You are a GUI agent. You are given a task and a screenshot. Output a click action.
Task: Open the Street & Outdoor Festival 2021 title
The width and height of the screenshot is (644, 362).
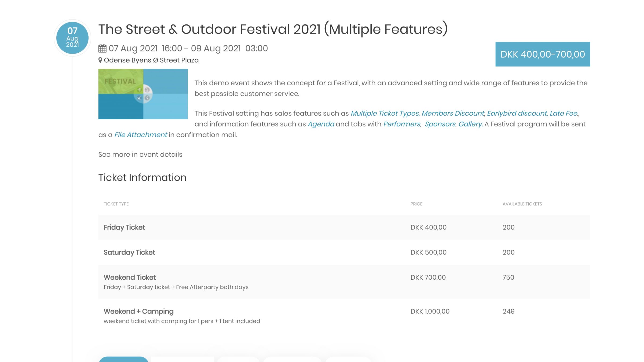click(x=273, y=29)
